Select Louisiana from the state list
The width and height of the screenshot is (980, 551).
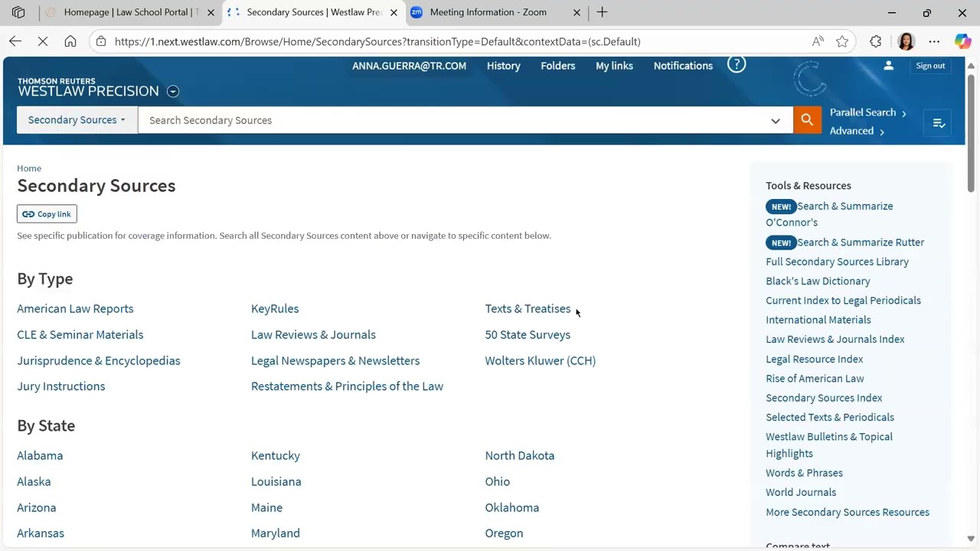click(276, 481)
